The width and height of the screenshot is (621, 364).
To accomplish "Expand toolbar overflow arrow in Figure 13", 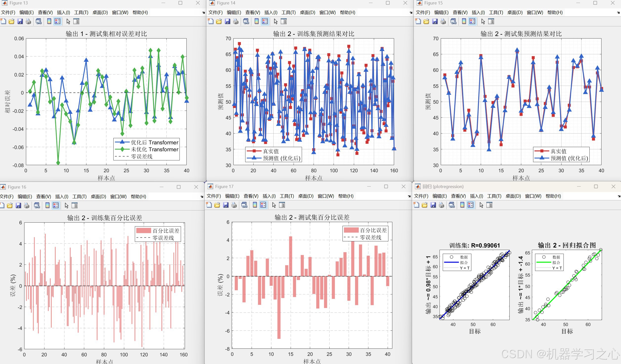I will pos(203,13).
